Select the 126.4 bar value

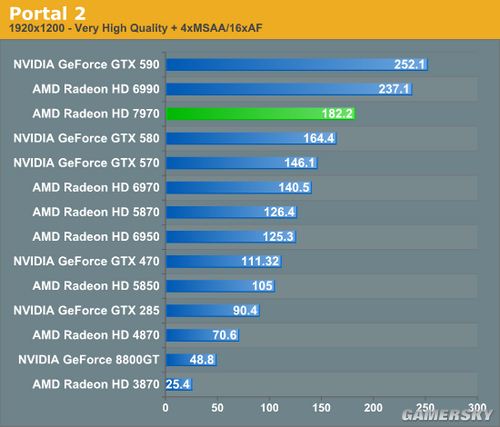(x=279, y=212)
